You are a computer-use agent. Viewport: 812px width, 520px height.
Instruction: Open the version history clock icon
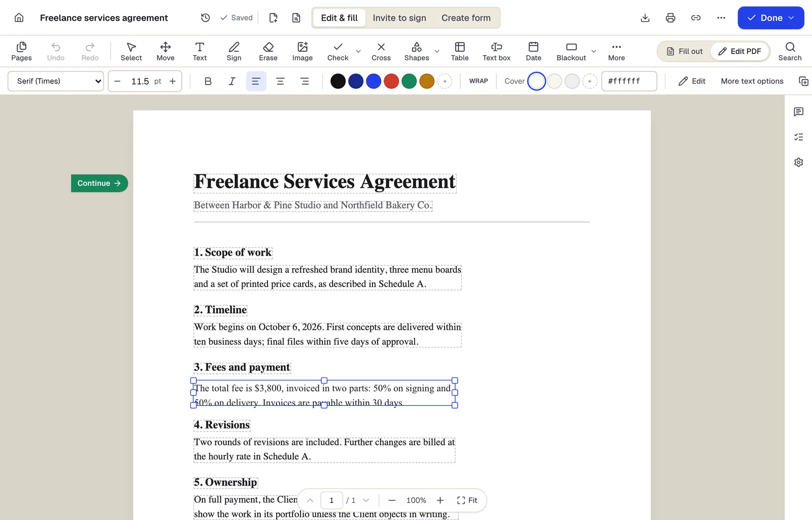206,18
